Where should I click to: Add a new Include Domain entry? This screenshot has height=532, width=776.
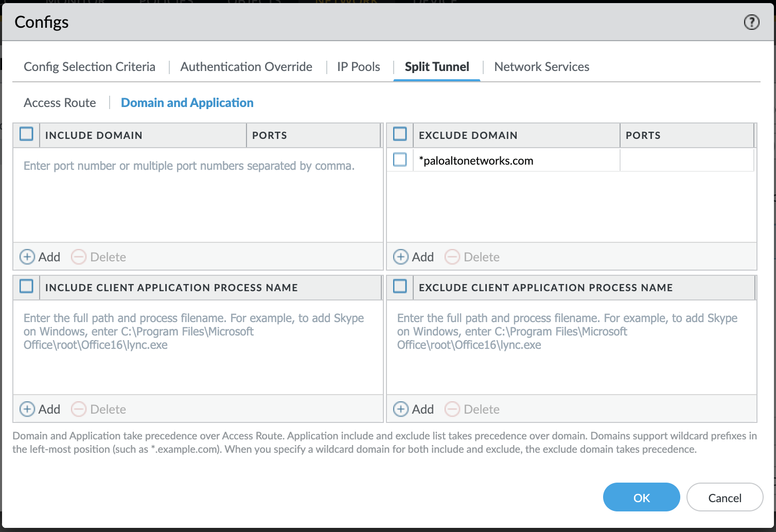(39, 257)
